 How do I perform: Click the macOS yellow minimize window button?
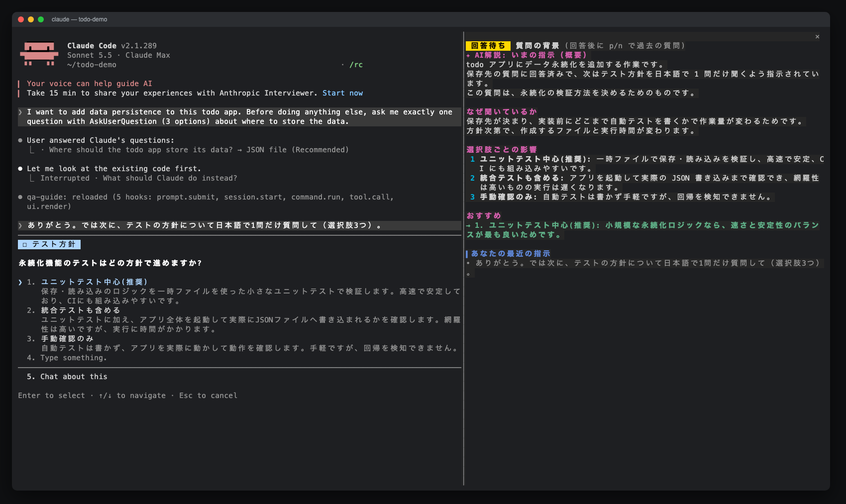pos(31,19)
